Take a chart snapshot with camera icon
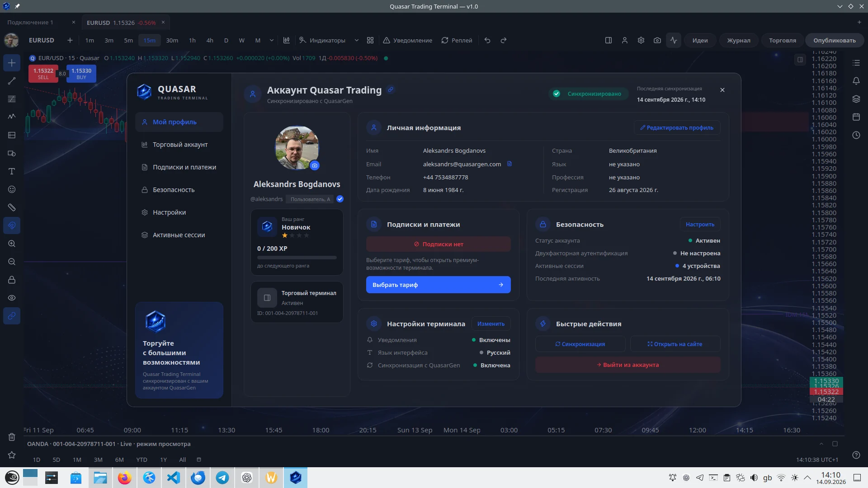 [x=657, y=40]
